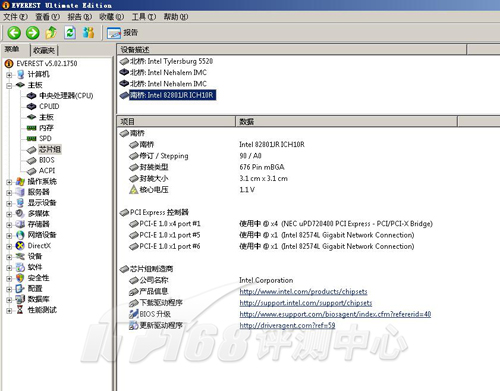Expand the 显示设备 tree node
This screenshot has height=391, width=500.
coord(9,203)
